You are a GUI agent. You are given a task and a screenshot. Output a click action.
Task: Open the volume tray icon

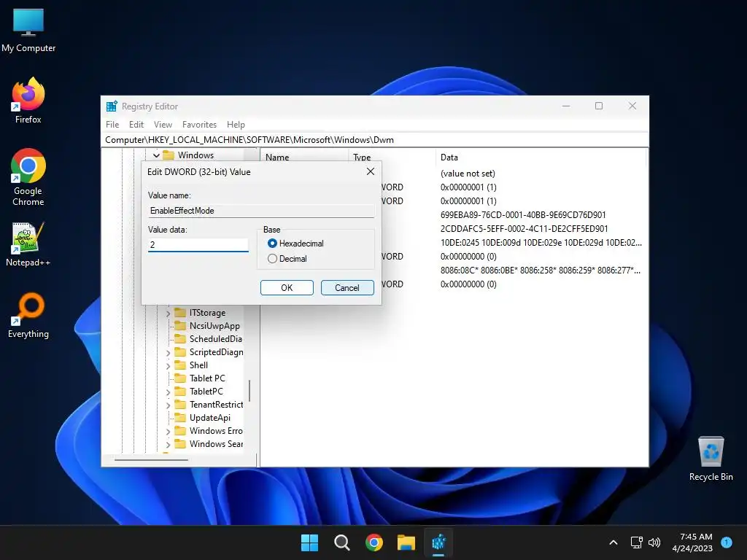pyautogui.click(x=654, y=542)
